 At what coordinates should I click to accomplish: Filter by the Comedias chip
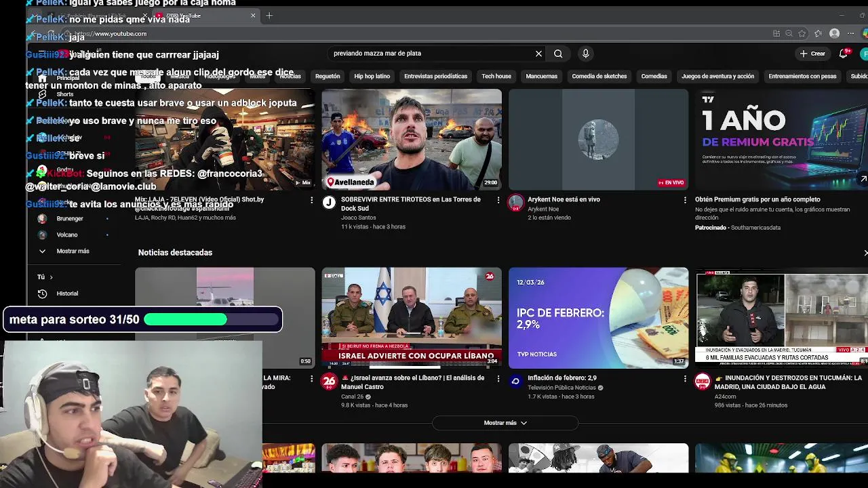[x=654, y=77]
